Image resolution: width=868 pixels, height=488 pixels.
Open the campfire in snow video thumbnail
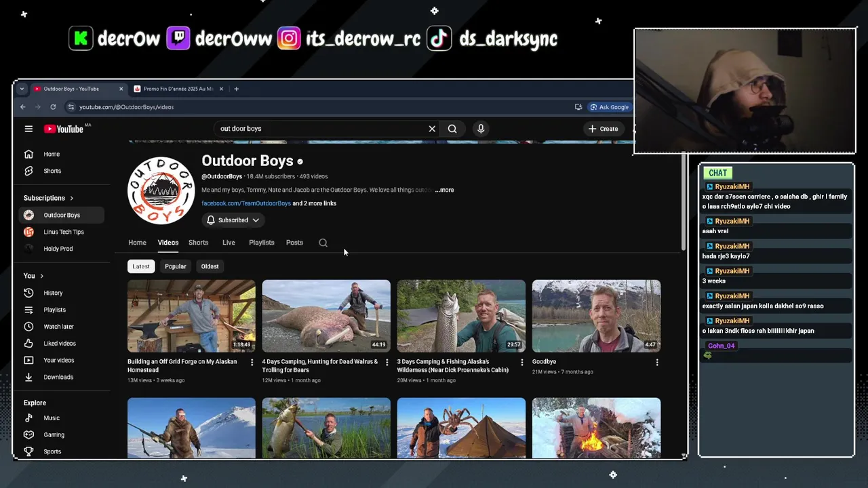[596, 428]
